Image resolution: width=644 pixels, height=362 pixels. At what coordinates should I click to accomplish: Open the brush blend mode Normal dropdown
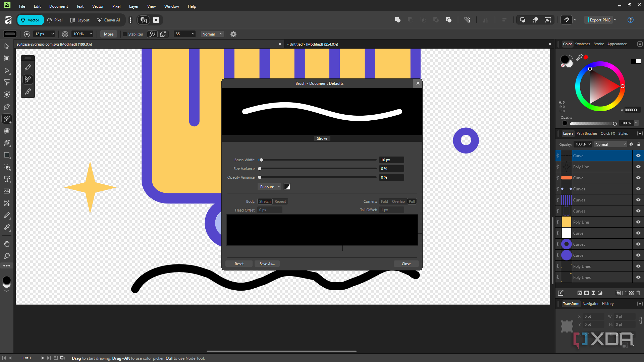pyautogui.click(x=212, y=34)
